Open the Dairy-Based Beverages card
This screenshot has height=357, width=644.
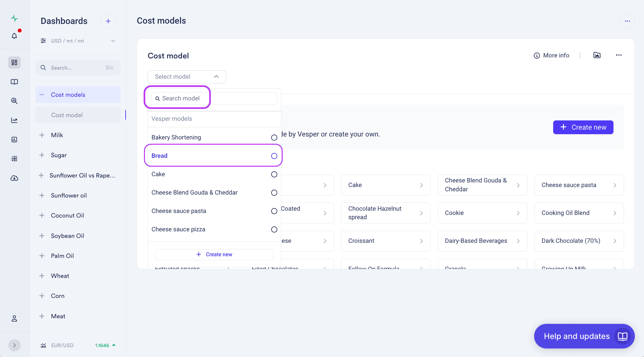pos(482,241)
